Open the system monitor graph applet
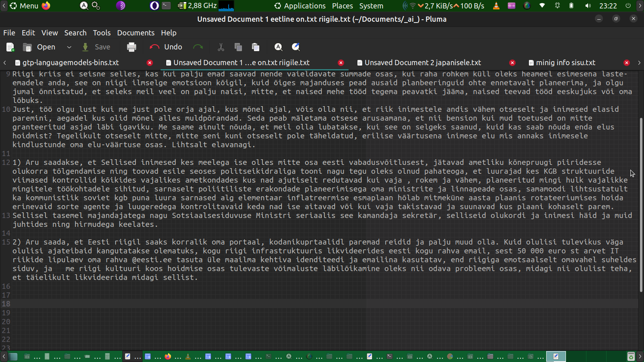Viewport: 644px width, 362px height. pos(226,6)
